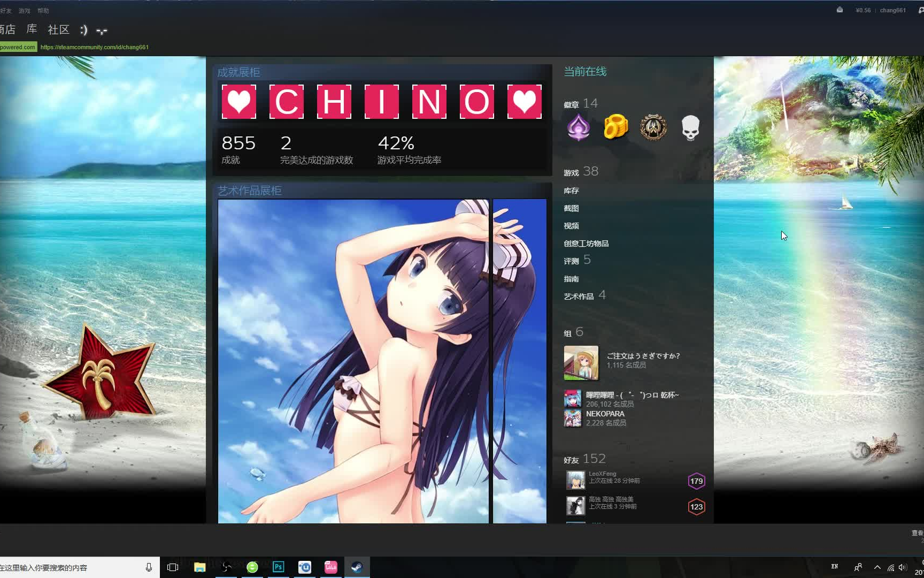Open Big Picture mode controller icon
Viewport: 924px width, 578px height.
pyautogui.click(x=921, y=10)
